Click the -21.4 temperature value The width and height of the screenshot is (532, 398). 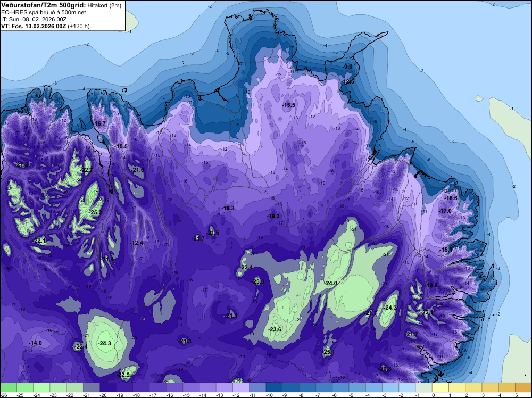click(107, 259)
